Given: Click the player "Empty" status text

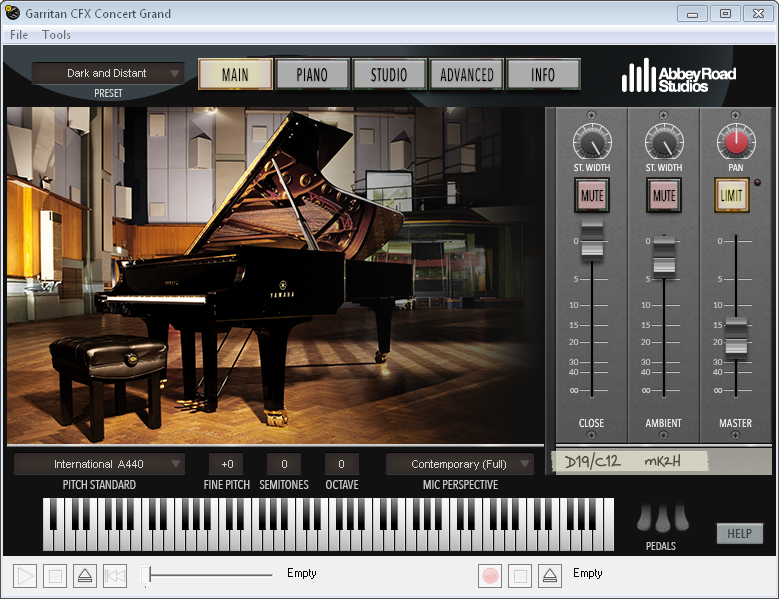Looking at the screenshot, I should click(302, 573).
